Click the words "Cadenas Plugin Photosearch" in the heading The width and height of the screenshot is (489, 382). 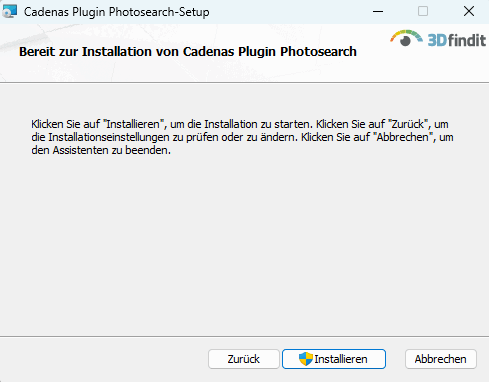pyautogui.click(x=270, y=52)
